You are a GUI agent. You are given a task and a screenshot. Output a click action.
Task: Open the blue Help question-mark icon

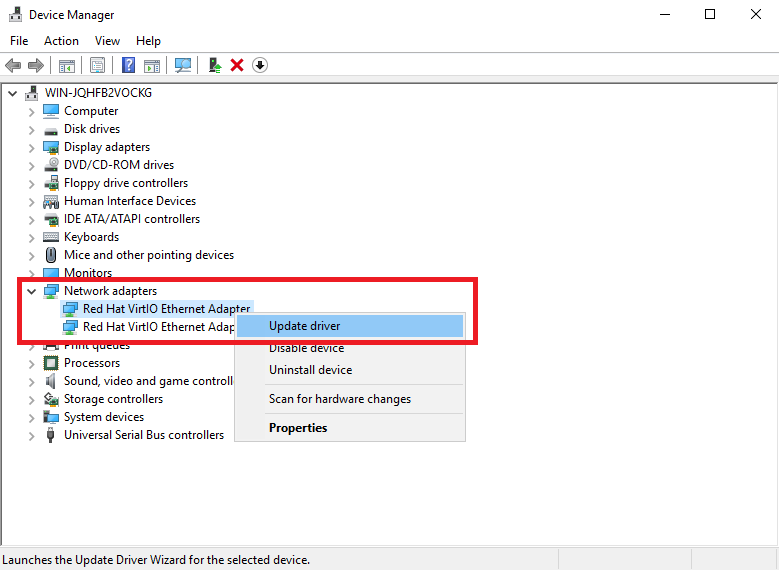pos(128,65)
